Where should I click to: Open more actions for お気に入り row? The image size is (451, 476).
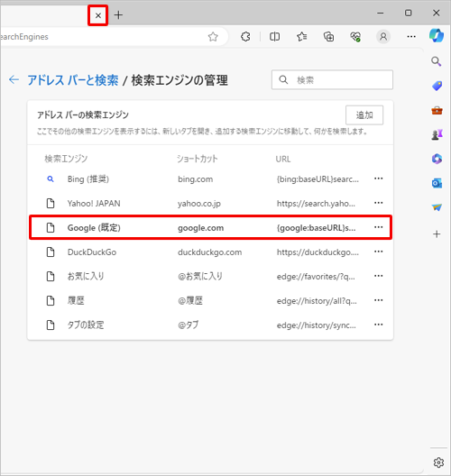pos(379,276)
